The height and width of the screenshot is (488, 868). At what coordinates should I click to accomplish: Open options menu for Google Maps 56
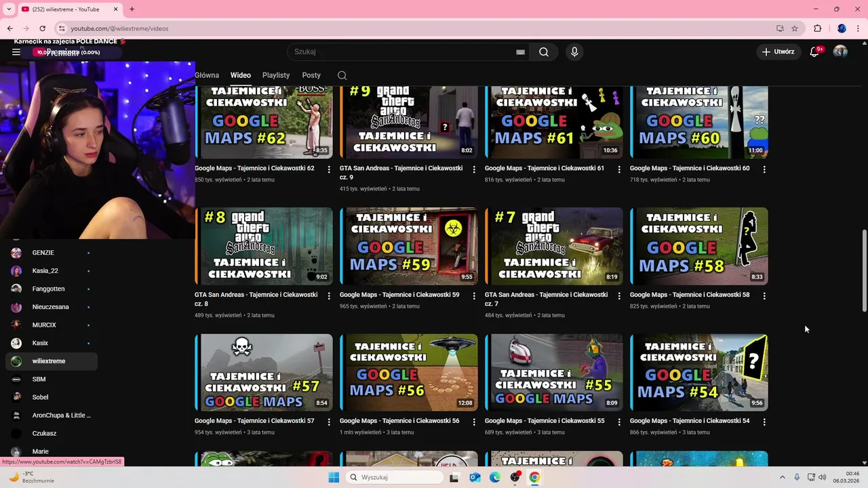pos(474,422)
